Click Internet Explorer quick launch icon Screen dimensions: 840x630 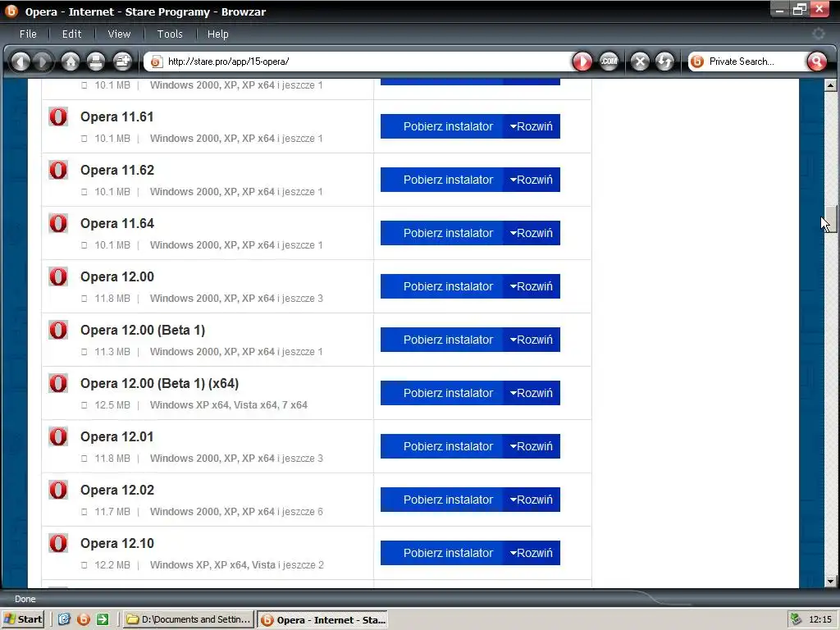tap(64, 619)
